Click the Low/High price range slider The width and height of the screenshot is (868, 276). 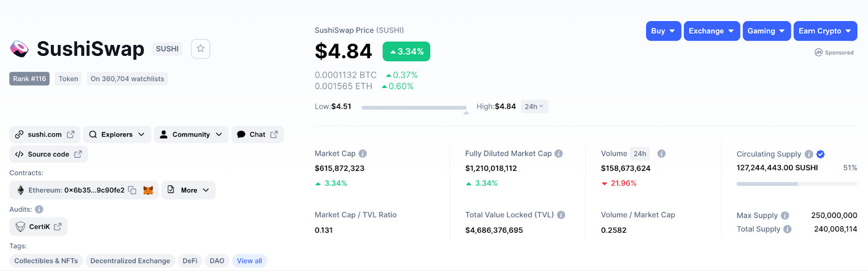[413, 107]
